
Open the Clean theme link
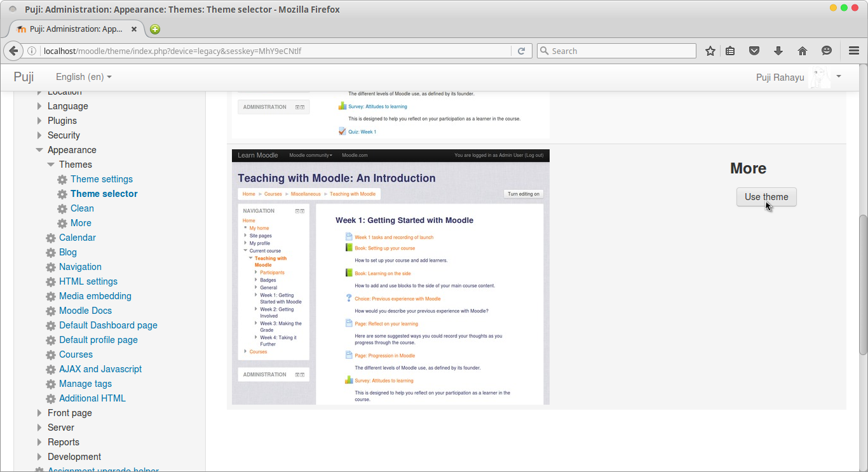coord(82,208)
